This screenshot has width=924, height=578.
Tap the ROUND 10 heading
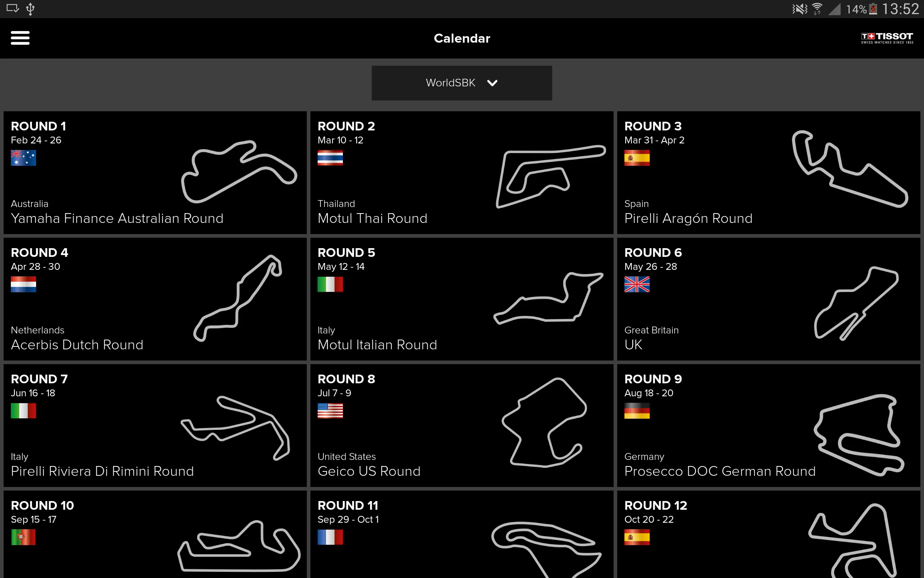(x=42, y=505)
